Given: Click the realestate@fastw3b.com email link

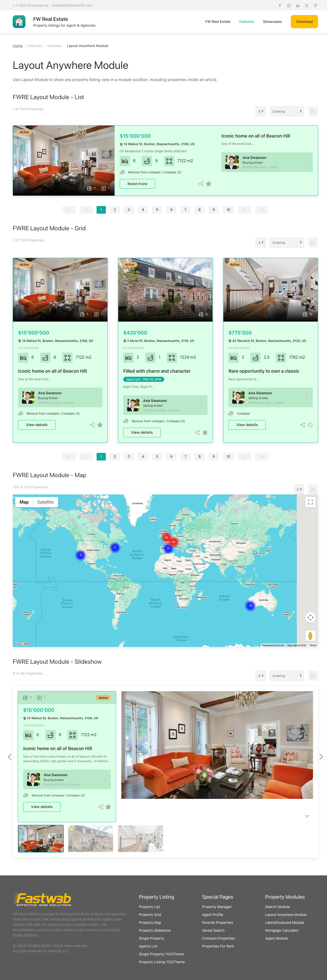Looking at the screenshot, I should tap(72, 5).
